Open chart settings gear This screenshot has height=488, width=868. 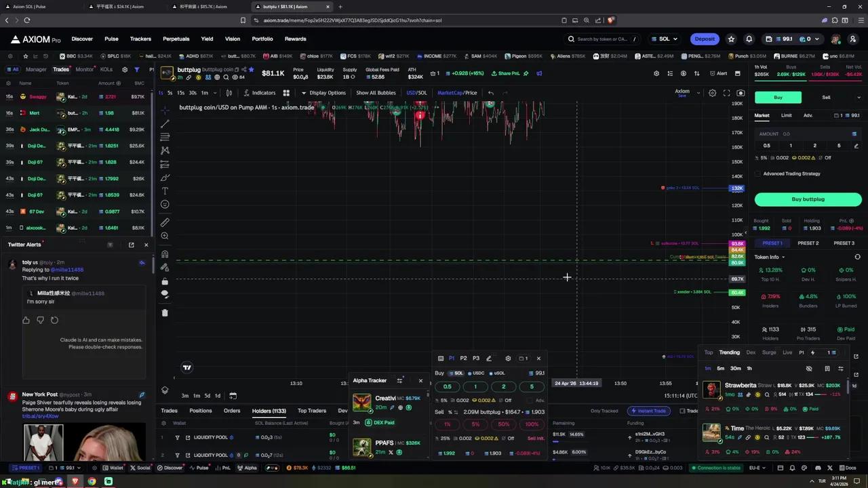coord(712,93)
